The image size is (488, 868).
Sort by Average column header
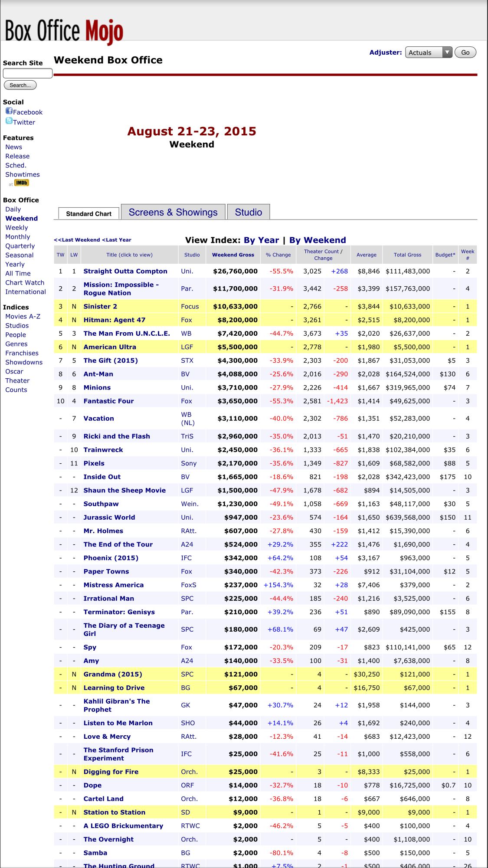[367, 255]
